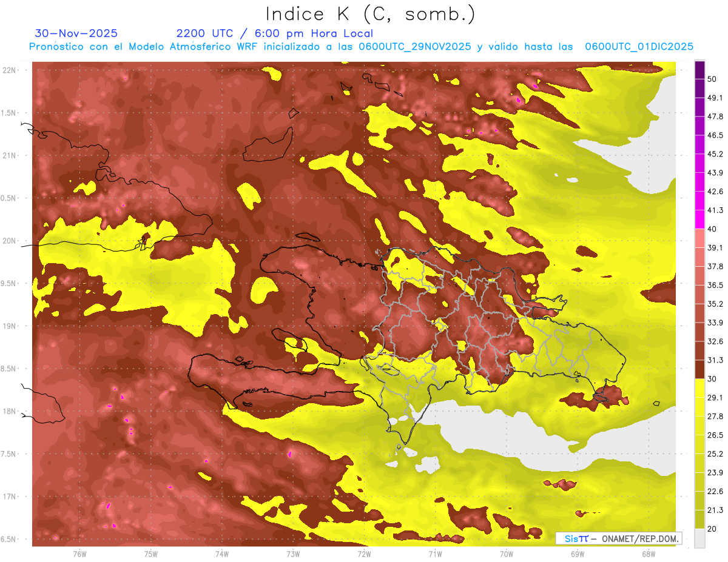Select the 75W longitude axis label
This screenshot has height=562, width=728.
[151, 554]
